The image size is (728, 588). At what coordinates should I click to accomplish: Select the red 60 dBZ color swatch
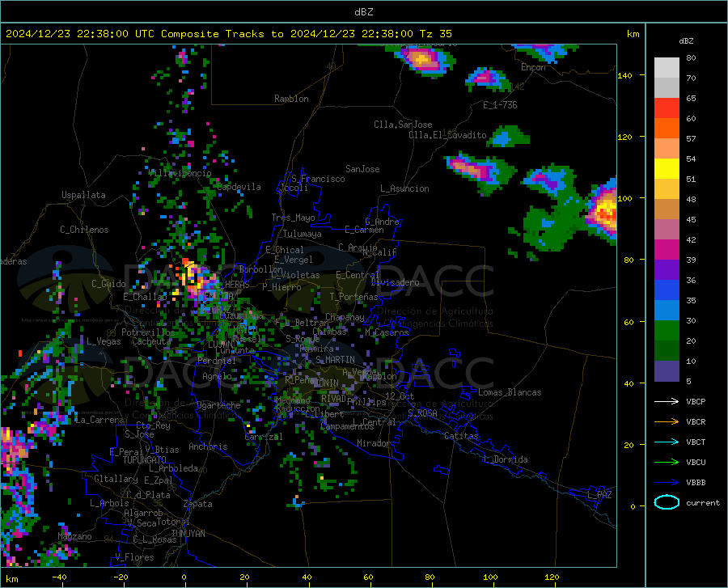[x=667, y=108]
